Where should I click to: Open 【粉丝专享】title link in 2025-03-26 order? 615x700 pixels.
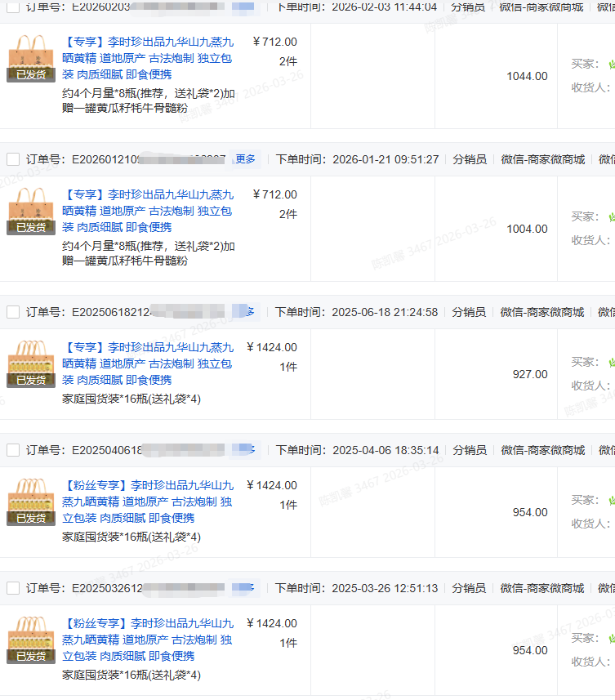[148, 640]
